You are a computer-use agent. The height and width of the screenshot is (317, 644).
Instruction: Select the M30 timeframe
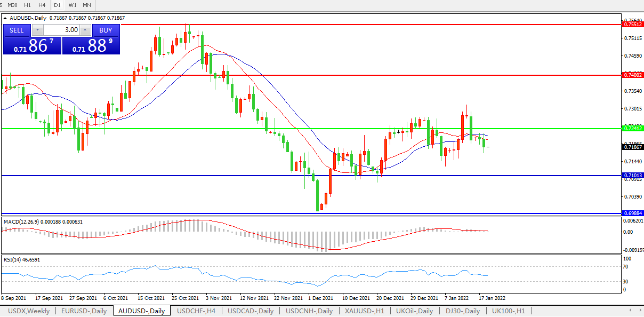tap(12, 5)
